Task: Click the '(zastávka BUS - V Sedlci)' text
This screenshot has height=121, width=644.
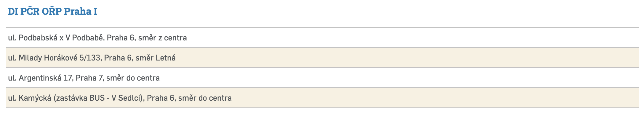Action: [x=99, y=98]
